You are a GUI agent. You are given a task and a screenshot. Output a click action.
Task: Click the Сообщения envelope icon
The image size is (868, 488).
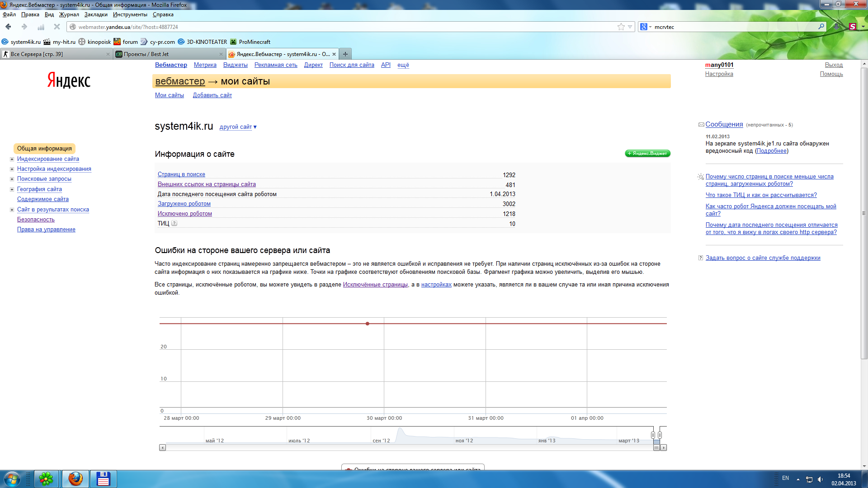point(701,125)
